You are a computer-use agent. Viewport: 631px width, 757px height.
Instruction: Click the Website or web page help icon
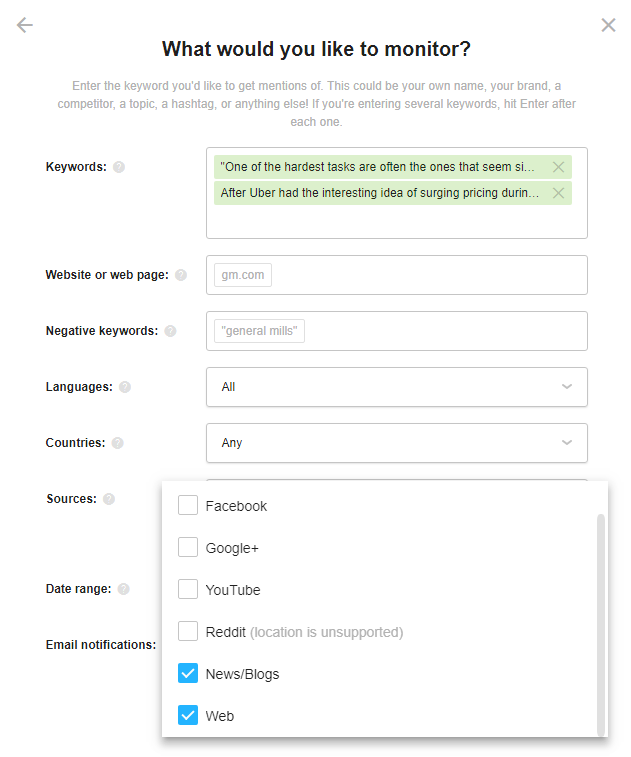coord(181,275)
